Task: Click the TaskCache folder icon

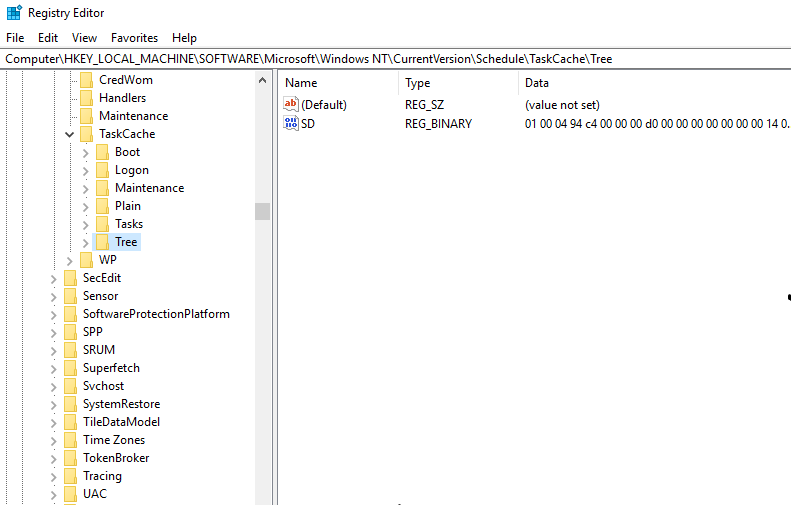Action: (x=86, y=134)
